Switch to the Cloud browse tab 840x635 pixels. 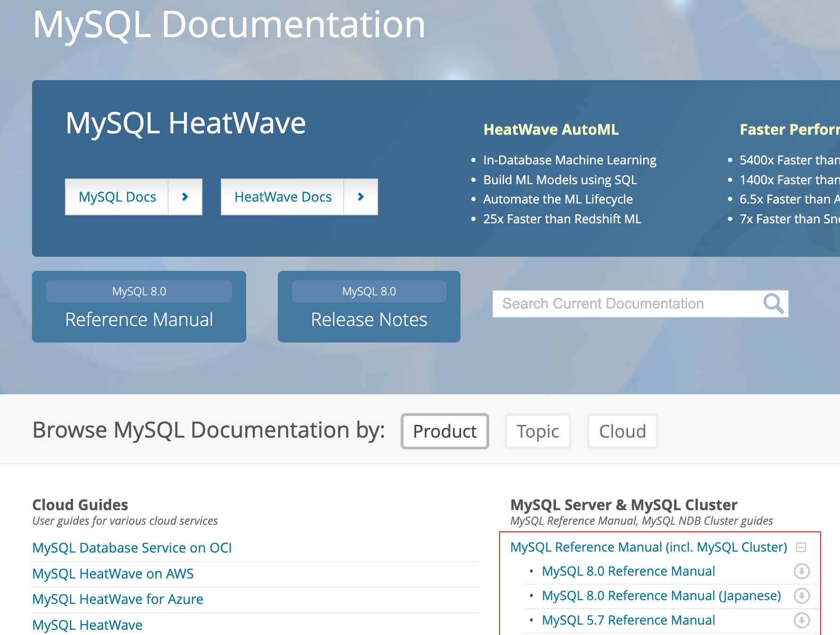622,431
